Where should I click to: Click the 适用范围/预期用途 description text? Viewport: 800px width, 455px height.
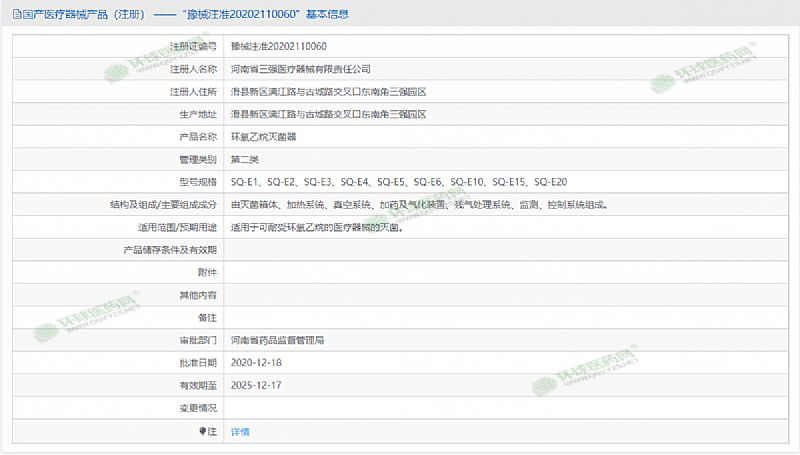coord(316,227)
